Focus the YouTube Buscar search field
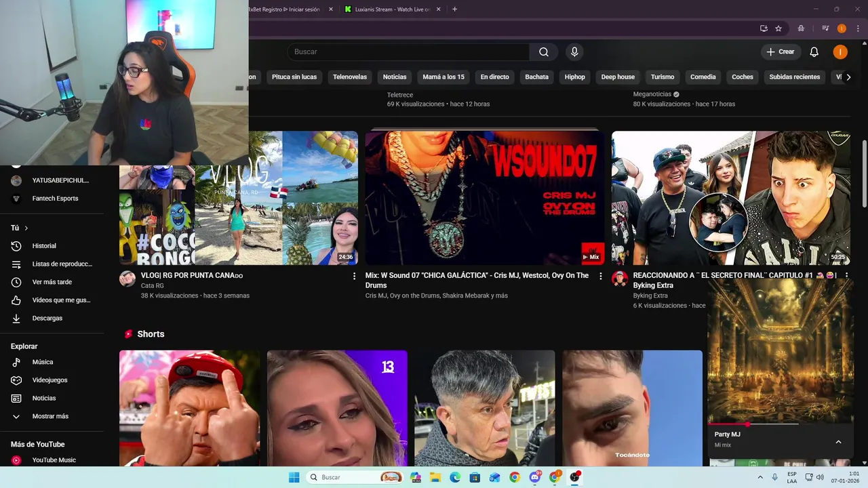 (408, 52)
